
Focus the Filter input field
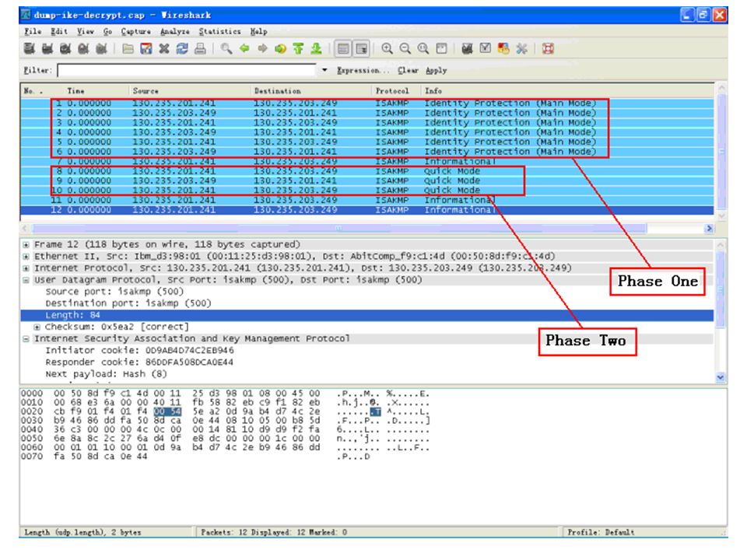pyautogui.click(x=186, y=71)
